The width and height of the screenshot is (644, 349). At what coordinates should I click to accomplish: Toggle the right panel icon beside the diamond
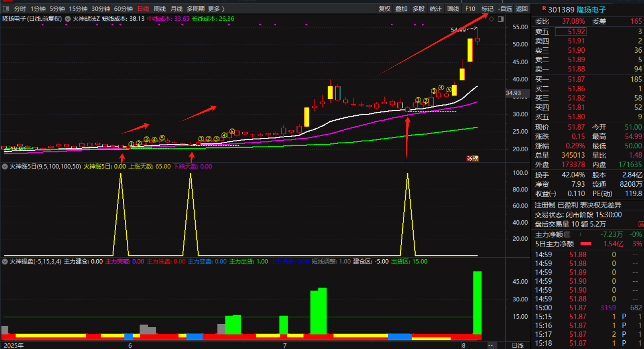501,19
